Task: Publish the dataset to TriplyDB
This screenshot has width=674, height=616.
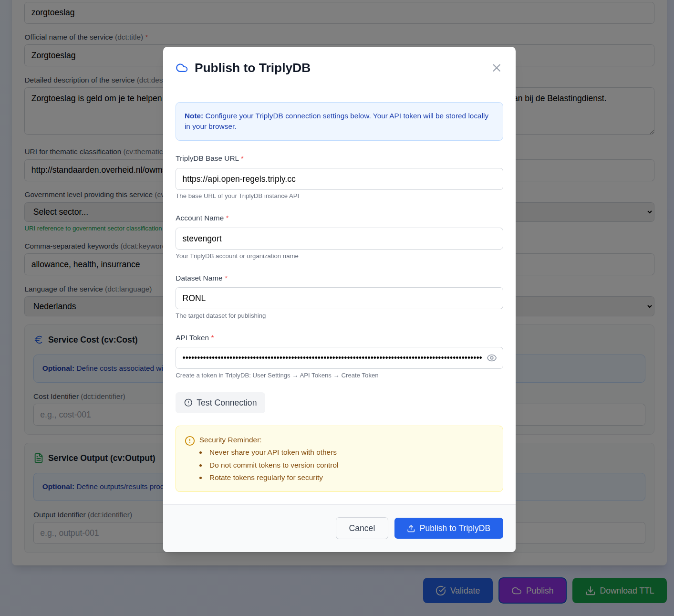Action: [448, 528]
